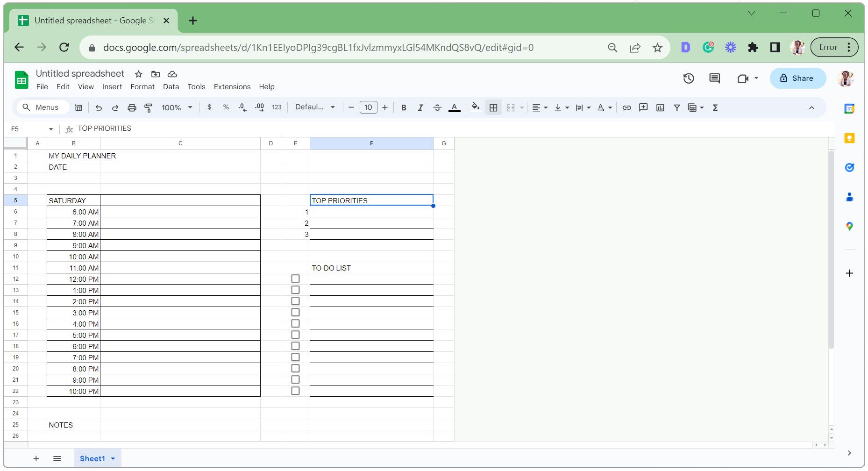868x471 pixels.
Task: Click the Paint format icon
Action: point(149,107)
